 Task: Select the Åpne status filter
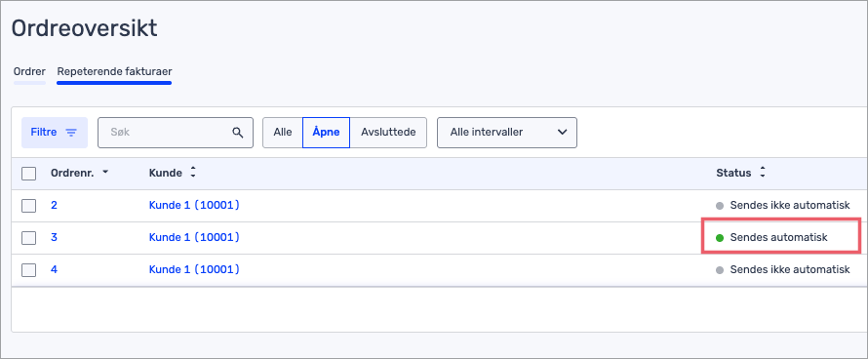pos(326,133)
